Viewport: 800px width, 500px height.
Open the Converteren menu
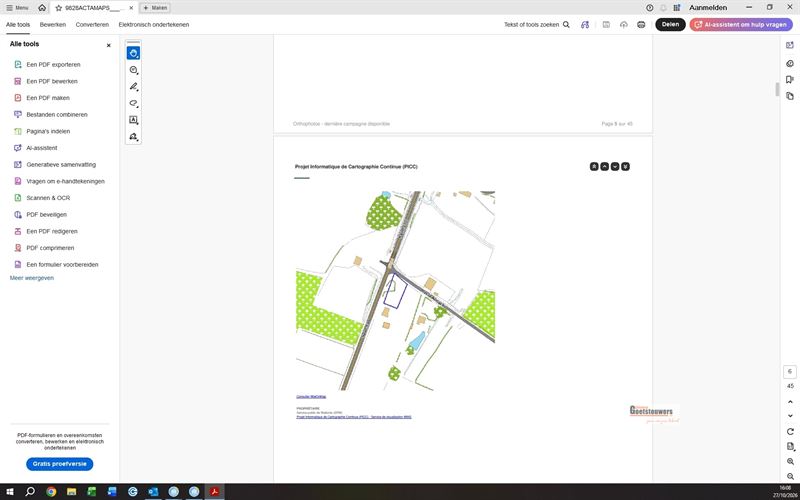pos(92,24)
